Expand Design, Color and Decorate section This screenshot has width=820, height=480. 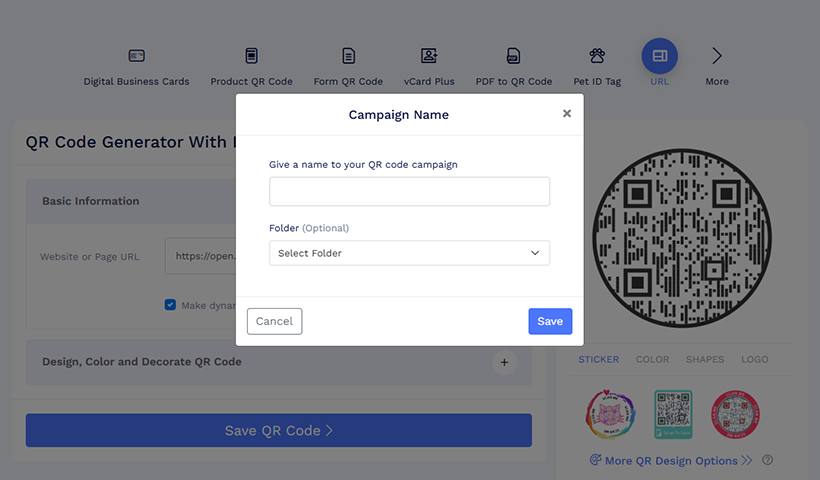click(504, 362)
